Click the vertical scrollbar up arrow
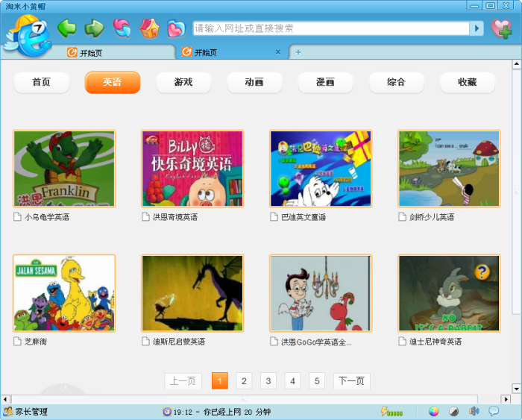 point(516,64)
